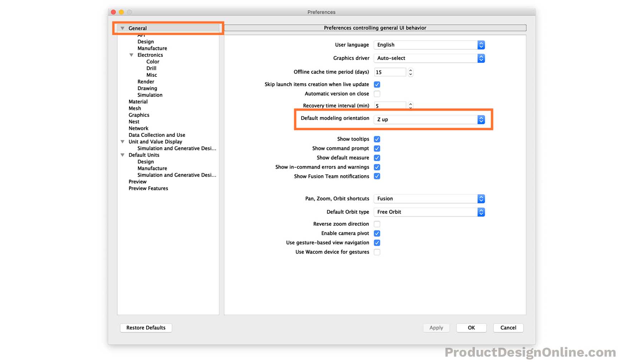644x362 pixels.
Task: Select Drill under Electronics
Action: [x=151, y=68]
